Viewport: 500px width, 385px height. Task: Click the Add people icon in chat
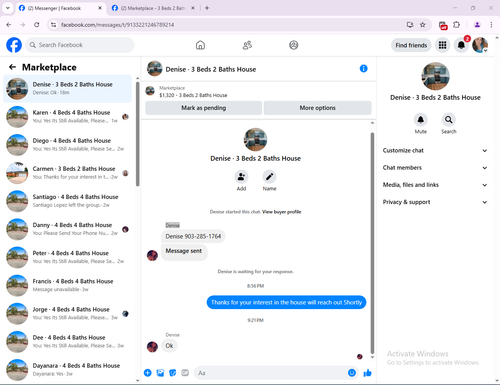point(241,177)
